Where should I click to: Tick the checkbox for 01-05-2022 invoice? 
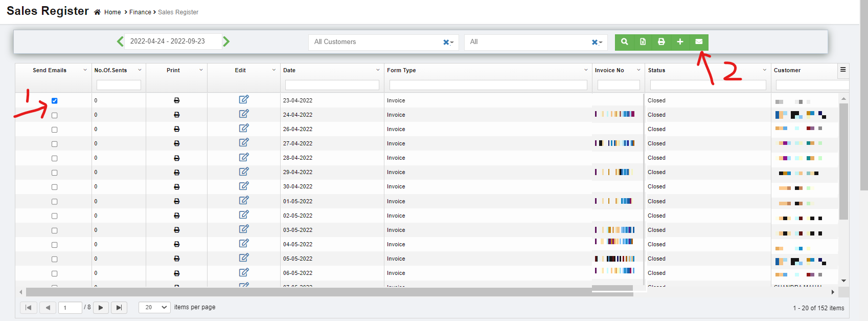(55, 202)
